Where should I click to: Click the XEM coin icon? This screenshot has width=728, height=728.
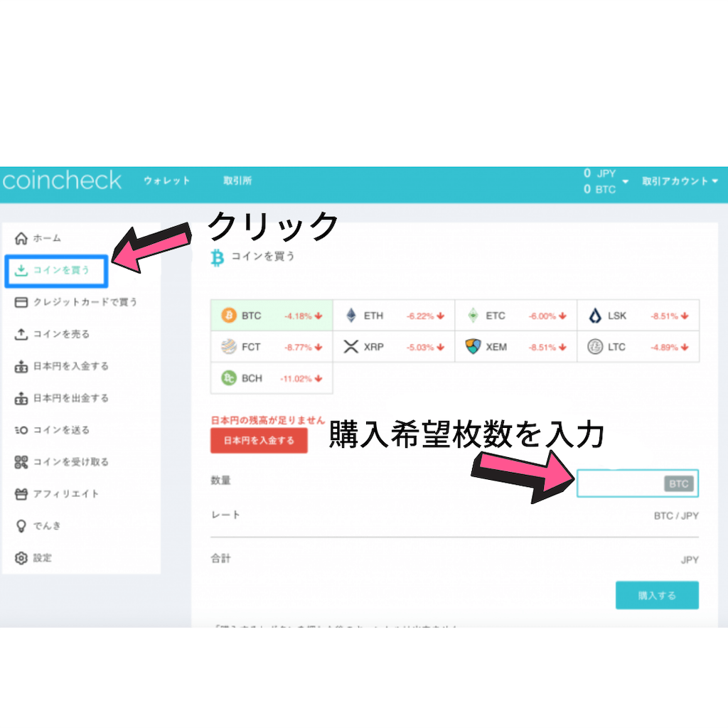click(x=473, y=346)
